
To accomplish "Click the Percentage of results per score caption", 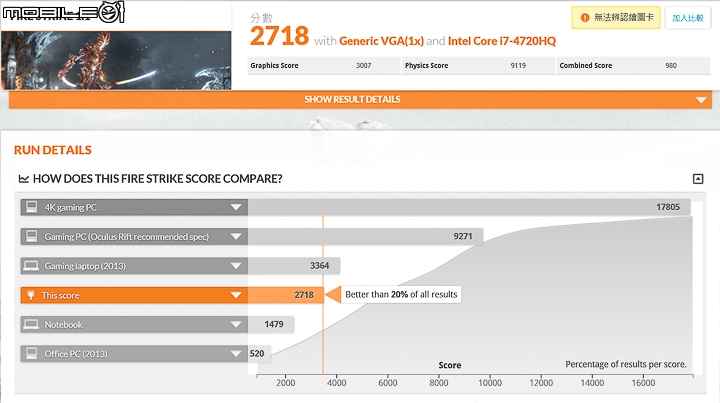I will tap(626, 364).
